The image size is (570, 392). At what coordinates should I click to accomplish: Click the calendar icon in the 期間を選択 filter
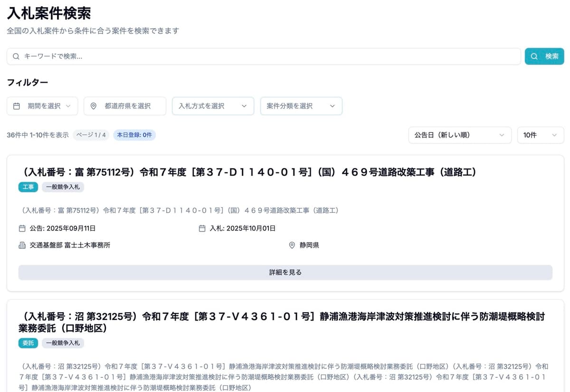[x=17, y=106]
